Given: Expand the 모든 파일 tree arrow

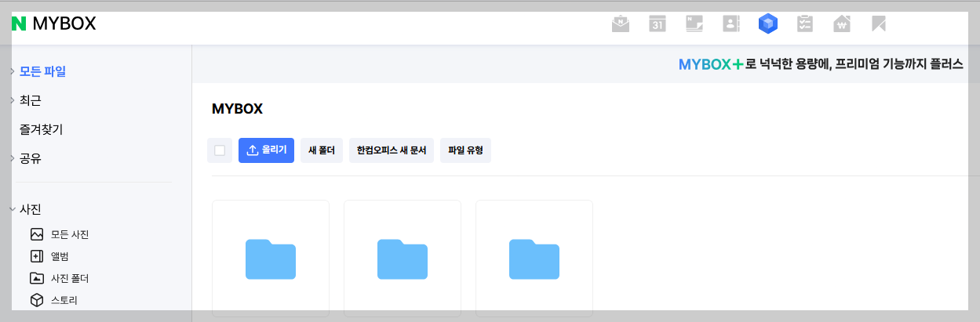Looking at the screenshot, I should (12, 71).
